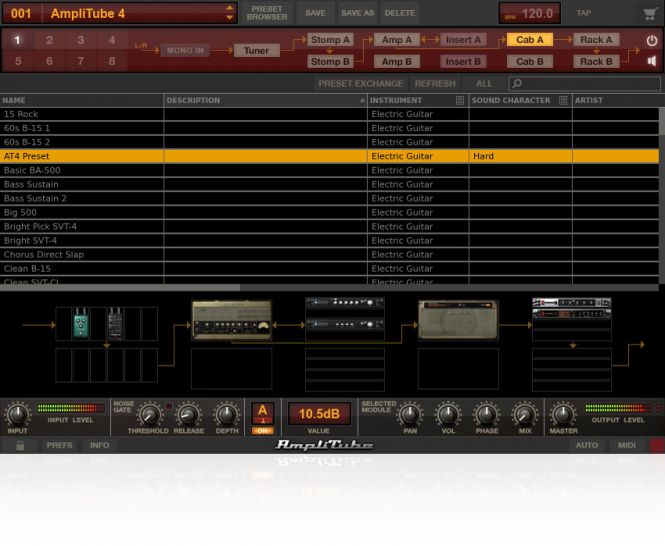
Task: Click the SAVE AS button
Action: [x=358, y=13]
